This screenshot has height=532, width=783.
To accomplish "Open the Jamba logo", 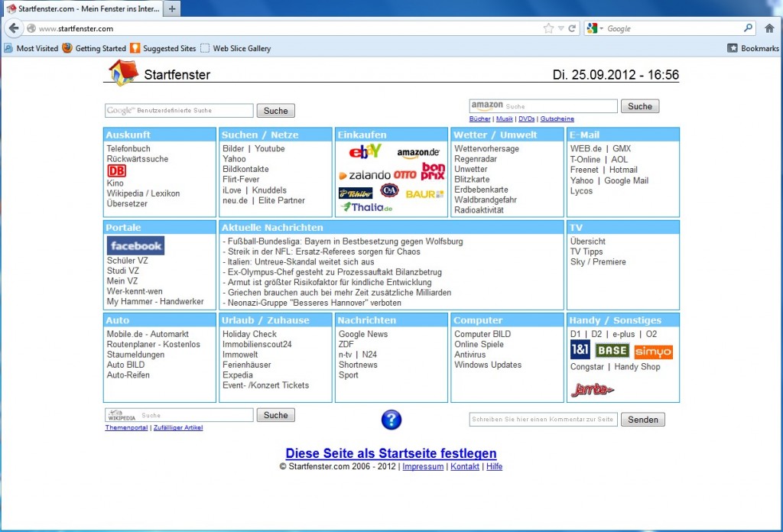I will [x=593, y=389].
